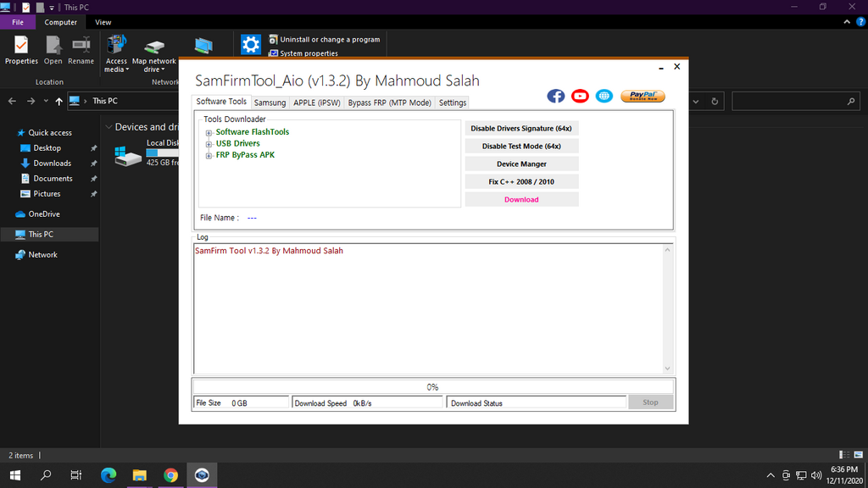
Task: Select the Software Tools tab
Action: click(221, 102)
